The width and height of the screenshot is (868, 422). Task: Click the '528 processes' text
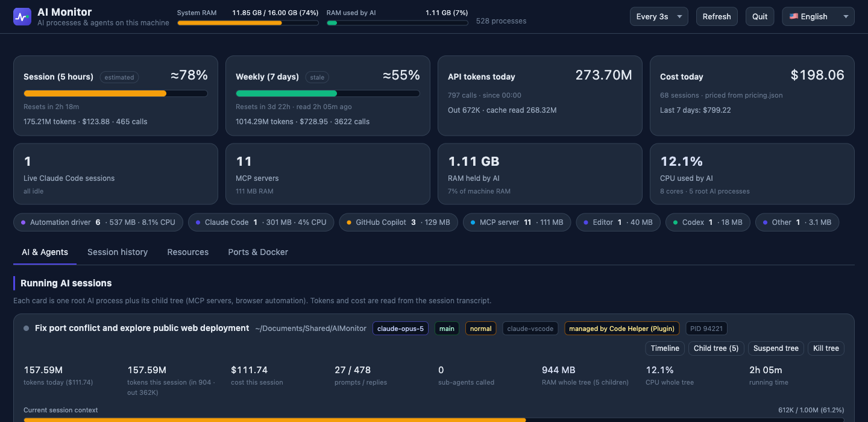(501, 20)
